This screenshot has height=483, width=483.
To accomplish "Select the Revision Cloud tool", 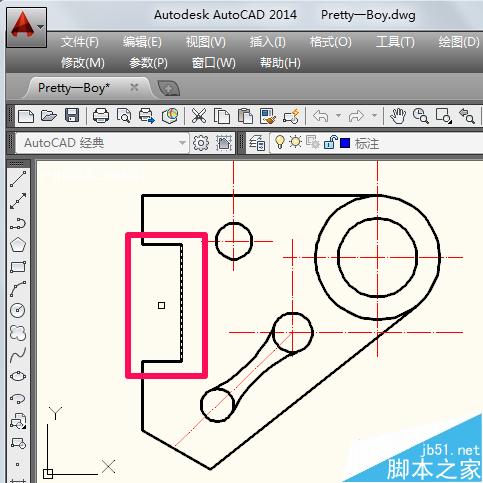I will coord(18,333).
